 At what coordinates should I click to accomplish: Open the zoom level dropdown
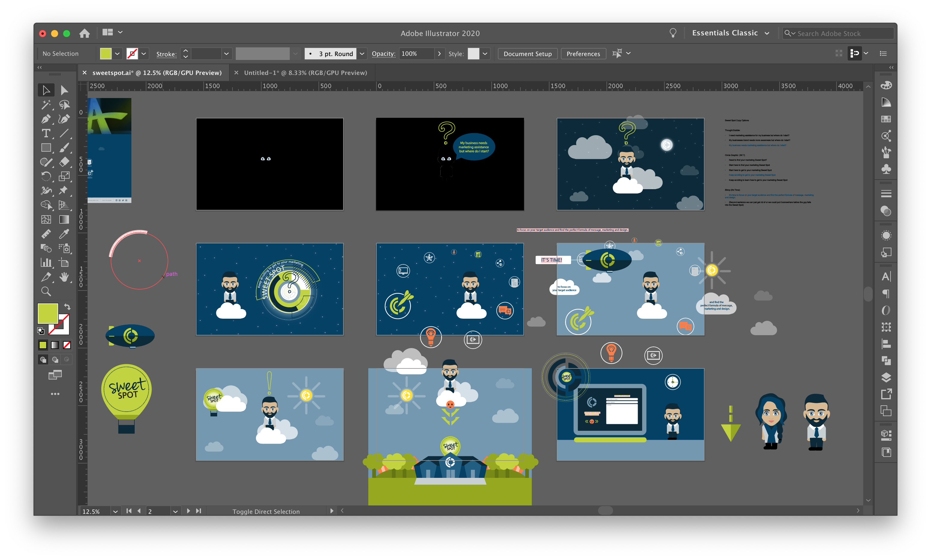click(x=115, y=511)
